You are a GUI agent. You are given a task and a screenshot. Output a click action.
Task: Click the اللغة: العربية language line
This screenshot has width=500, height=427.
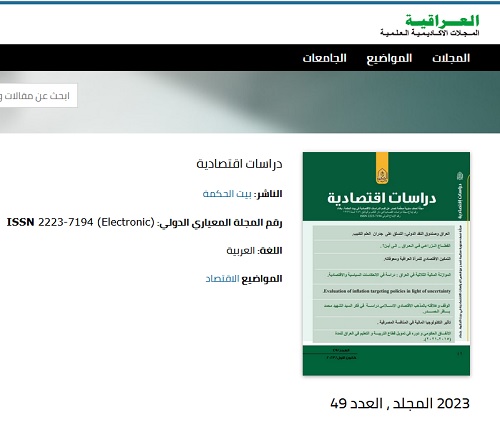point(254,250)
